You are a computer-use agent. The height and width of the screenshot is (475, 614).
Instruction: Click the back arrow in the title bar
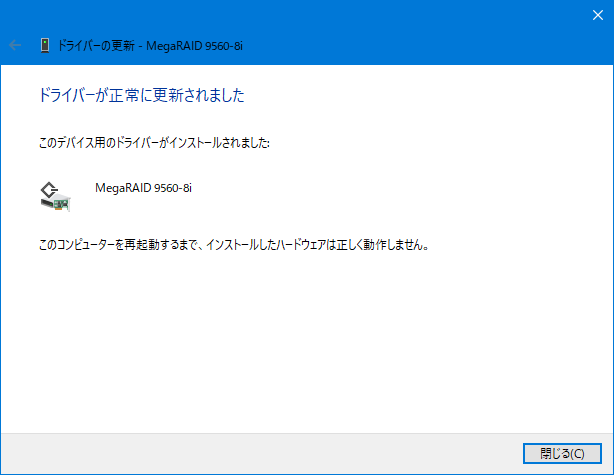[x=15, y=45]
